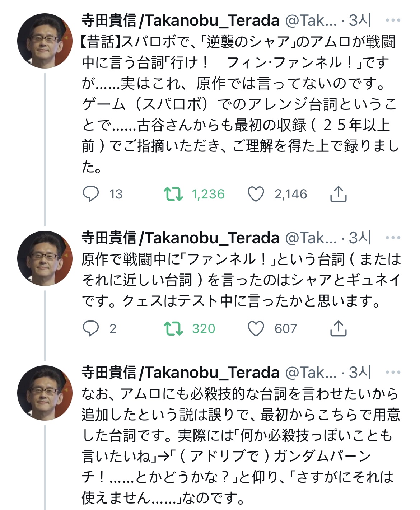Share the second tweet about Char and Gyunei
The height and width of the screenshot is (510, 420).
[x=338, y=328]
